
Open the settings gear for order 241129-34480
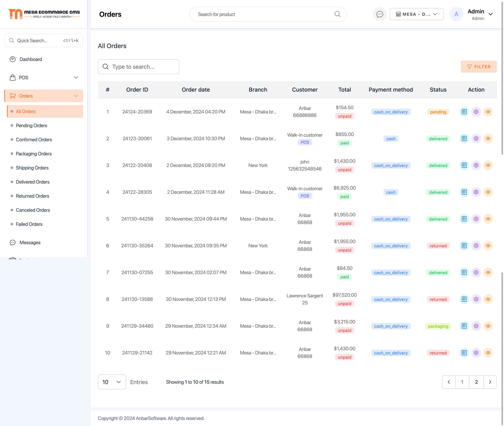476,326
